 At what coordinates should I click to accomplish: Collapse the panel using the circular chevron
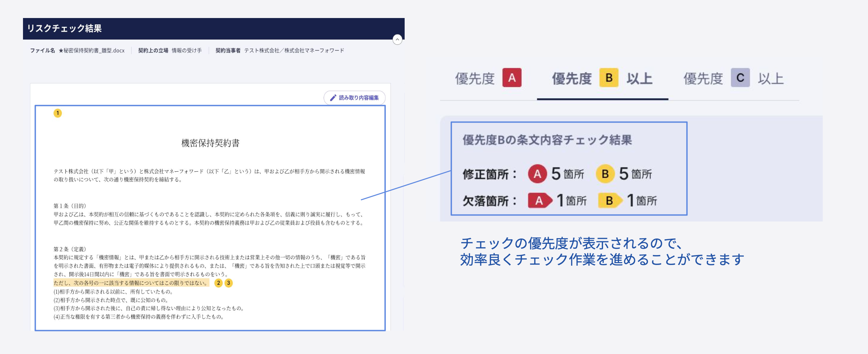point(398,40)
